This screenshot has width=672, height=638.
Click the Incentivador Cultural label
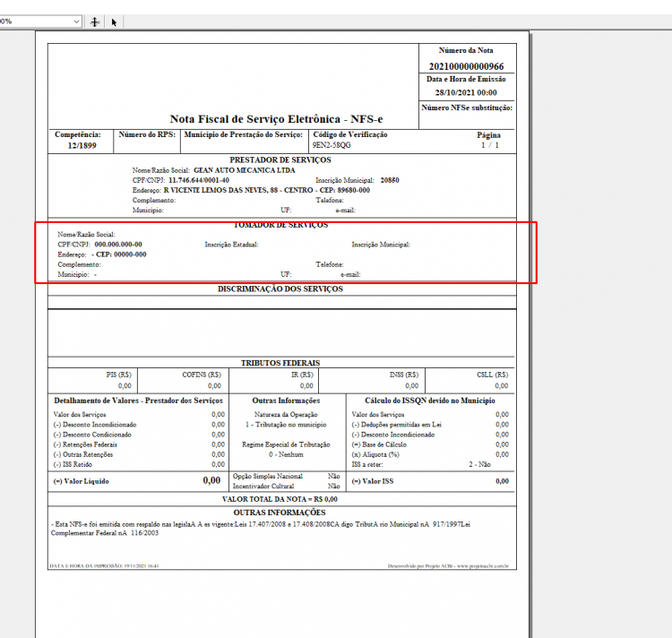pos(263,487)
